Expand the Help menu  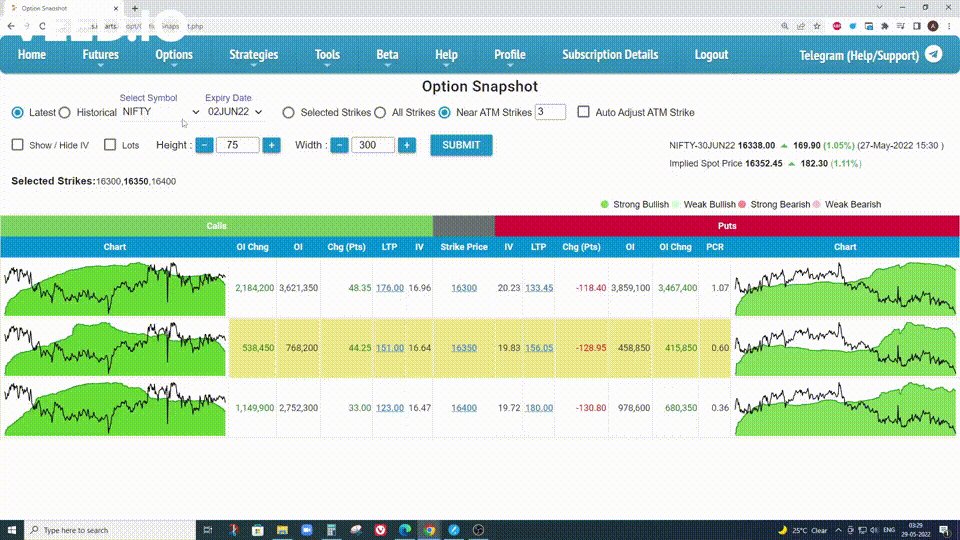(446, 54)
